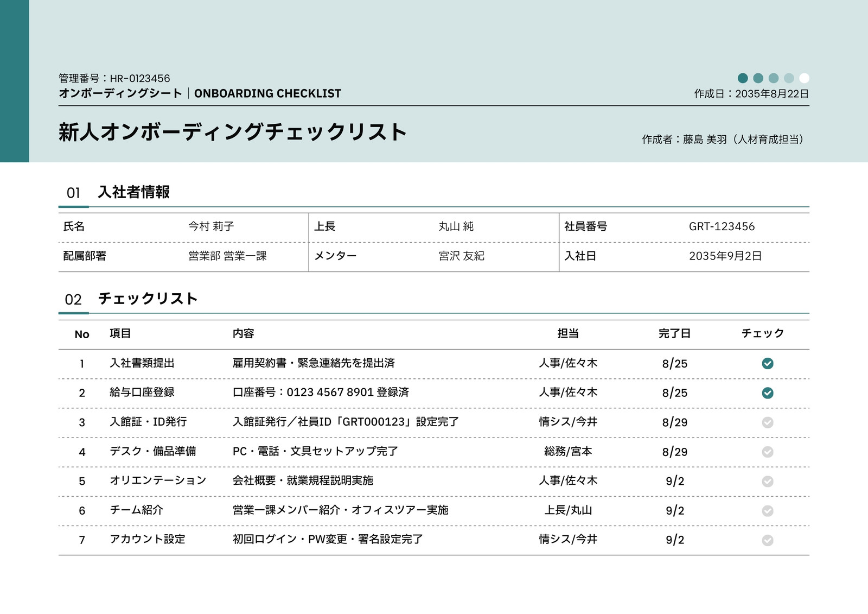Click the GRT000123 ID description cell
Screen dimensions: 868x614
coord(346,422)
